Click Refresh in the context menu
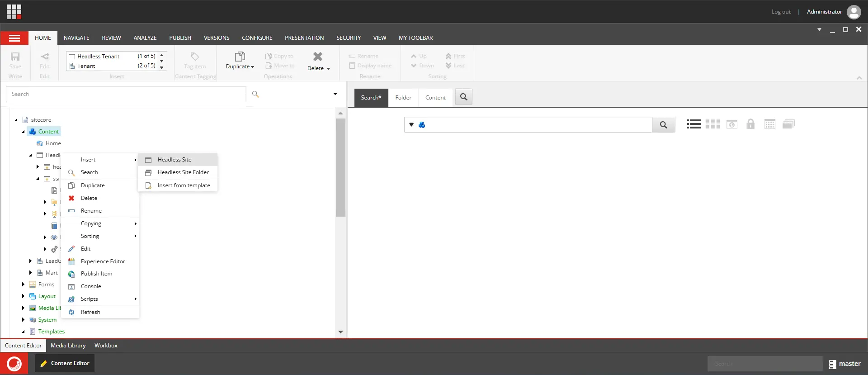Screen dimensions: 868x375 [100, 312]
